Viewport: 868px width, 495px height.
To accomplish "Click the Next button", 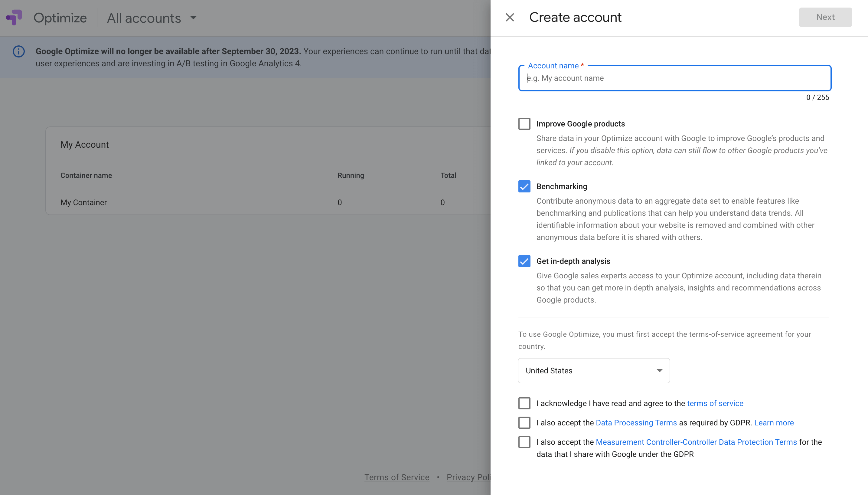I will pos(825,17).
